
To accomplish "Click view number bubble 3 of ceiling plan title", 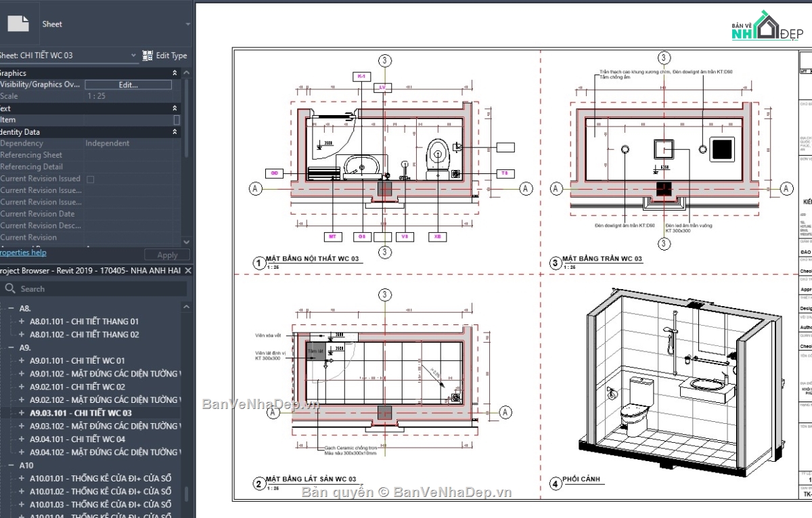I will [555, 263].
